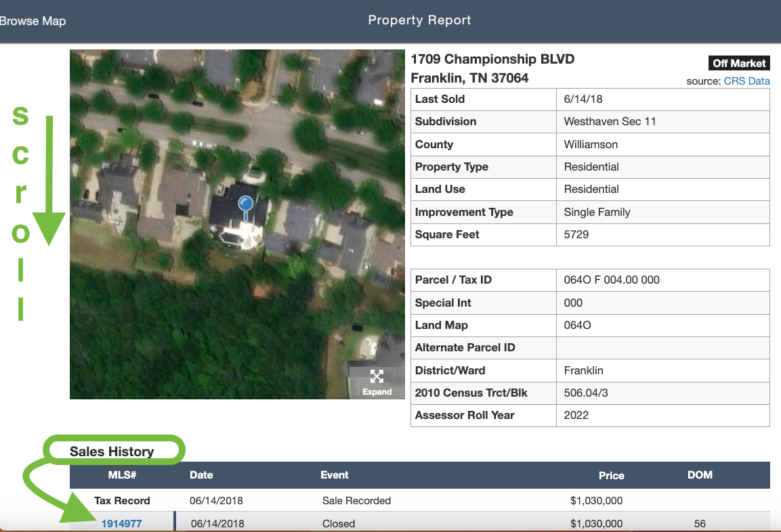Click the Off Market badge
Image resolution: width=781 pixels, height=532 pixels.
pos(739,63)
